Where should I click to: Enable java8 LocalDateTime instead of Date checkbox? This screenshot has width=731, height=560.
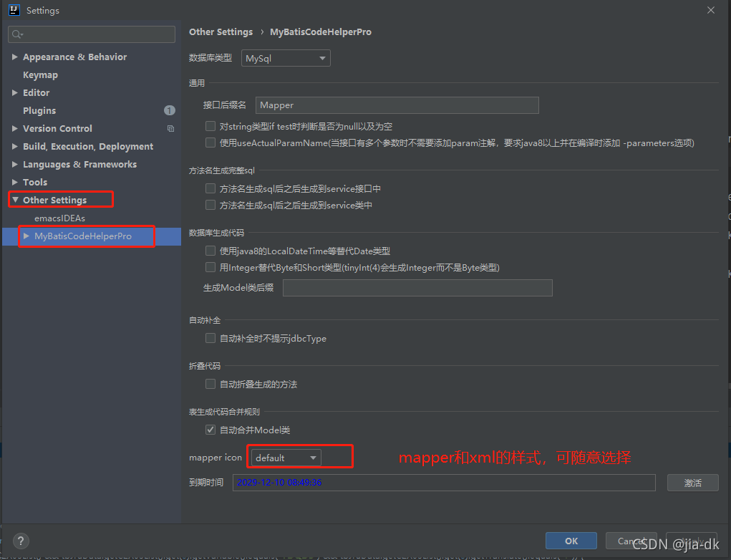210,251
